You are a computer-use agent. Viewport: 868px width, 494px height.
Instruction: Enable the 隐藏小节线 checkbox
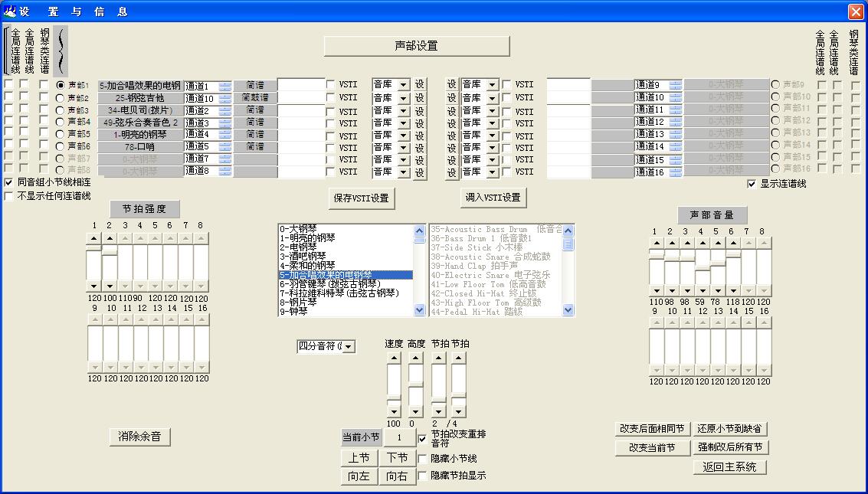[423, 459]
